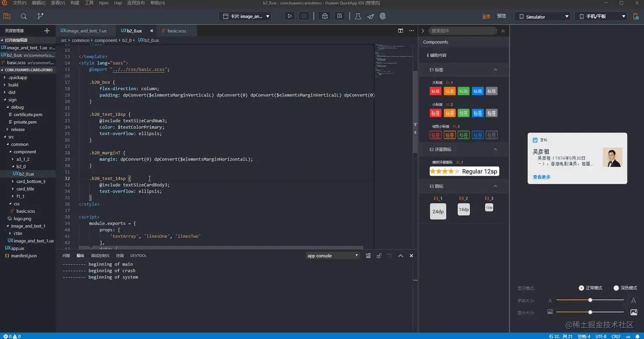The width and height of the screenshot is (644, 339).
Task: Click the star rating Regular 12sp component
Action: pyautogui.click(x=464, y=171)
